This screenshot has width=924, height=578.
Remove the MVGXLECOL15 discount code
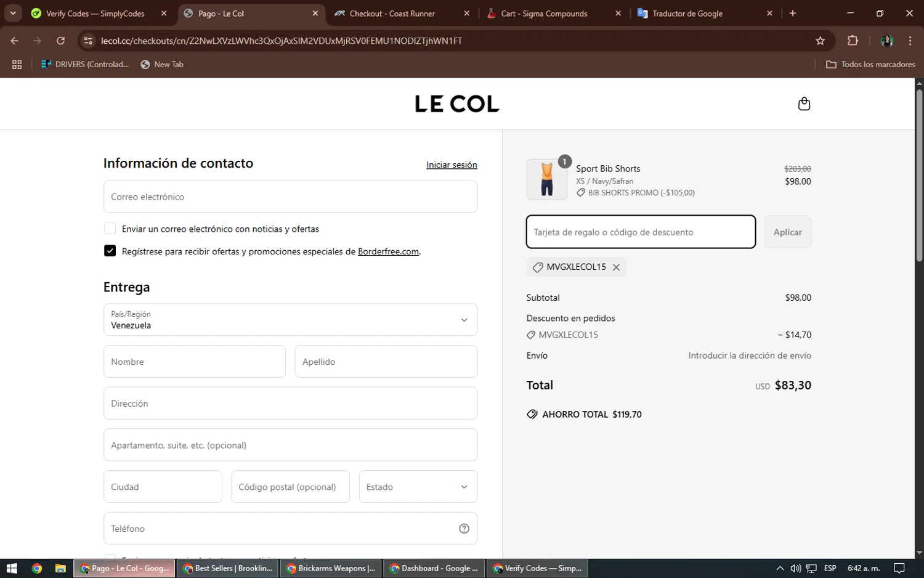click(616, 267)
